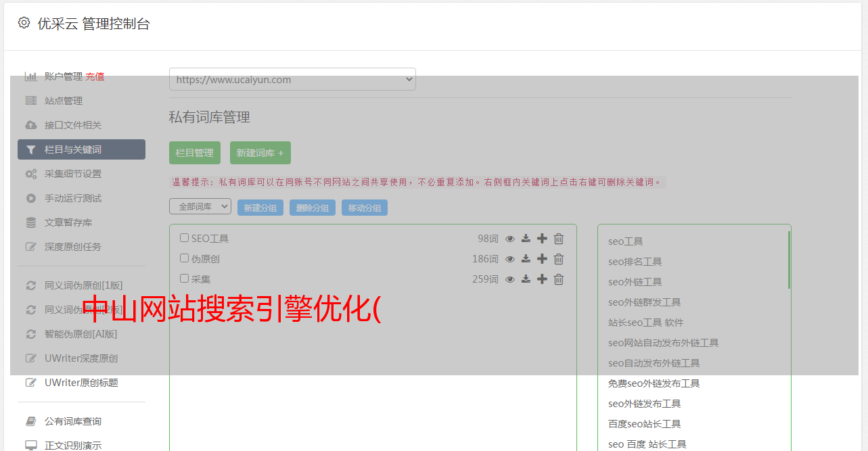The image size is (868, 451).
Task: Click the refresh icon next to 智能伪原创[AI版]
Action: coord(30,334)
